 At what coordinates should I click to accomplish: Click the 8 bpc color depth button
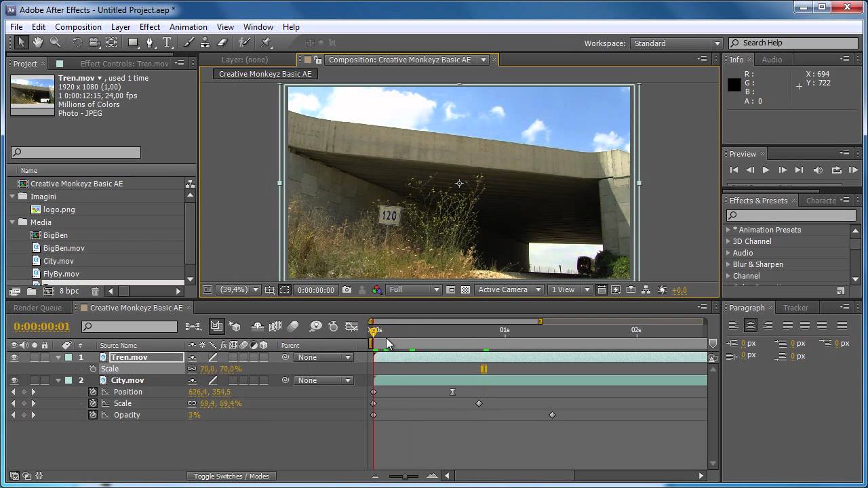point(69,291)
